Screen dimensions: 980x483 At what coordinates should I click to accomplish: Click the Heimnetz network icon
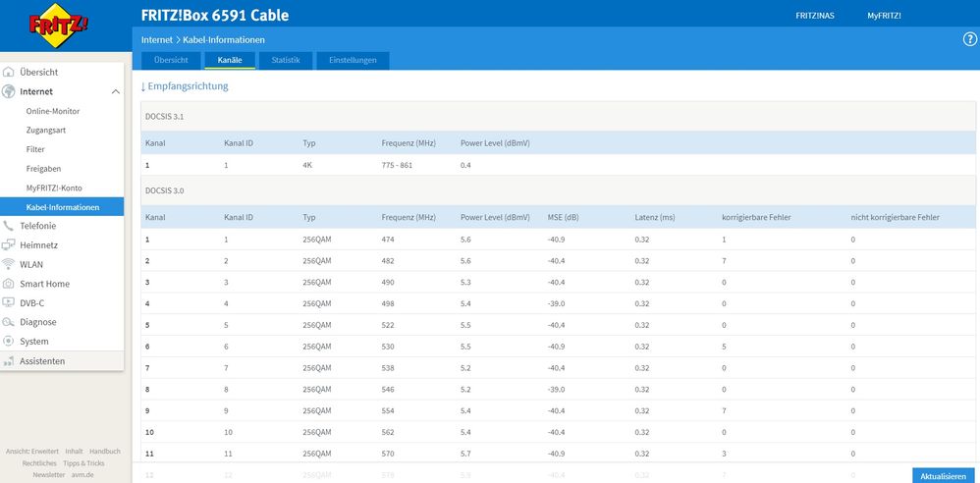coord(8,245)
